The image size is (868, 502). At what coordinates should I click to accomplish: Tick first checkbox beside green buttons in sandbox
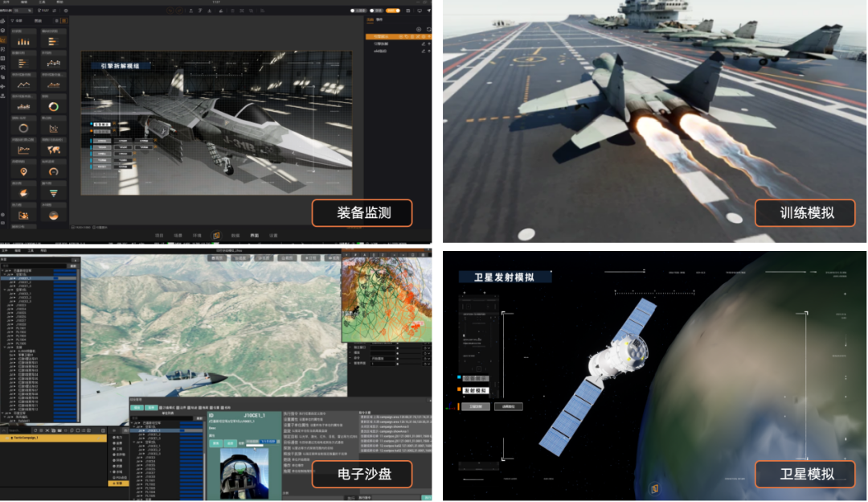click(x=161, y=408)
